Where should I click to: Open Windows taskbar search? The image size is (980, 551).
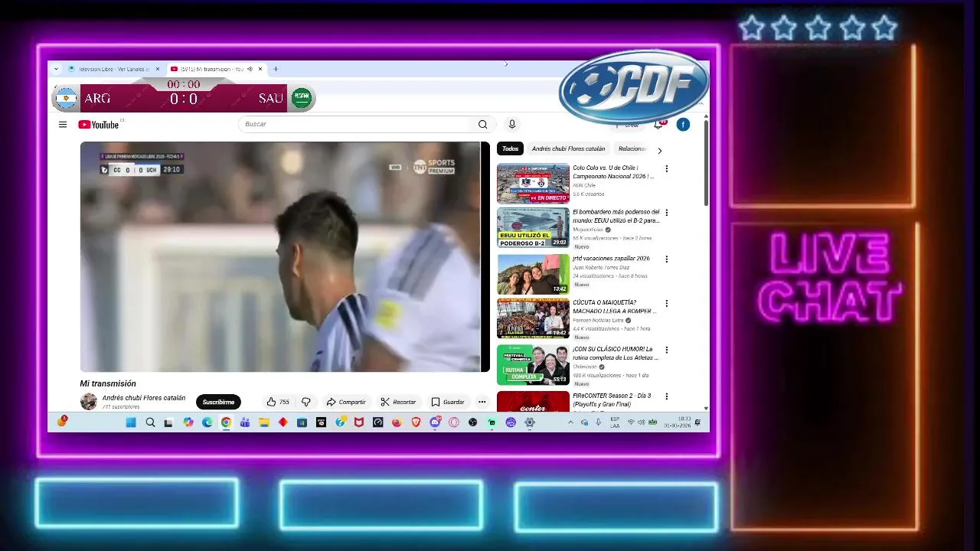[150, 422]
